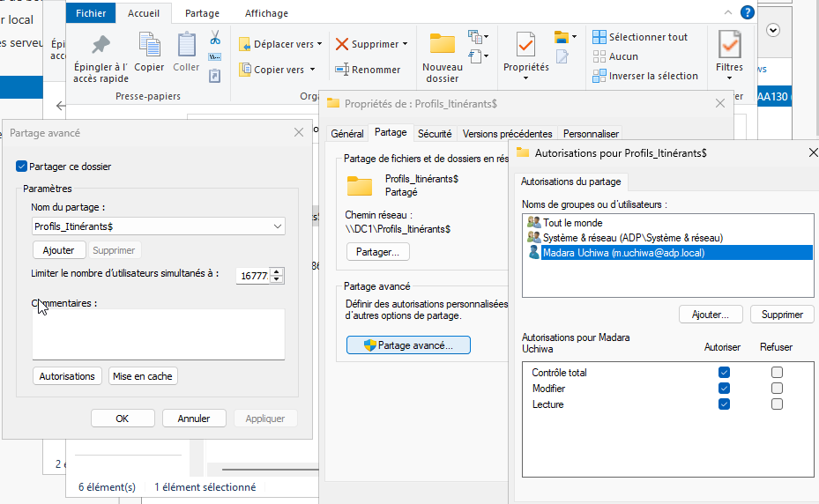Click the Edit page icon beside Propriétés
The height and width of the screenshot is (504, 819).
(x=562, y=56)
